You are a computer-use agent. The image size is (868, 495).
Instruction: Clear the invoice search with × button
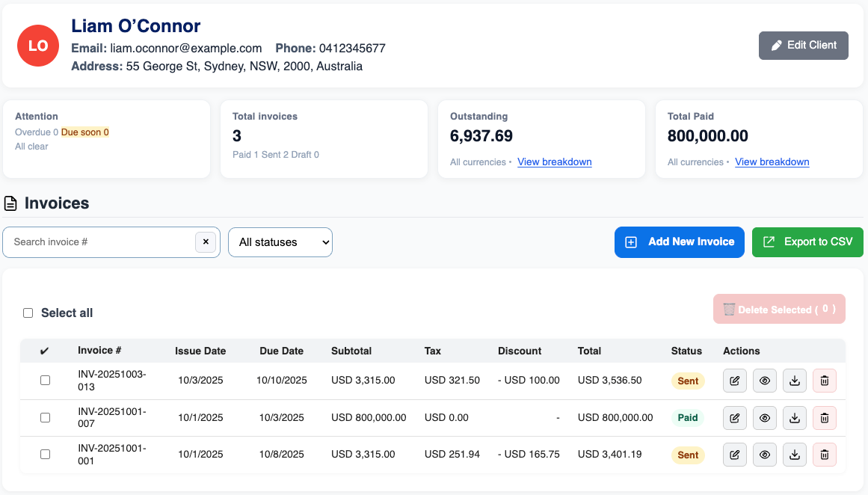click(x=206, y=242)
